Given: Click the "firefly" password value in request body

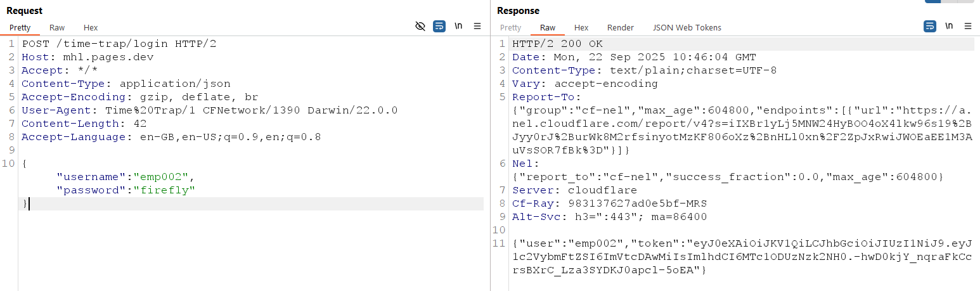Looking at the screenshot, I should (x=164, y=190).
